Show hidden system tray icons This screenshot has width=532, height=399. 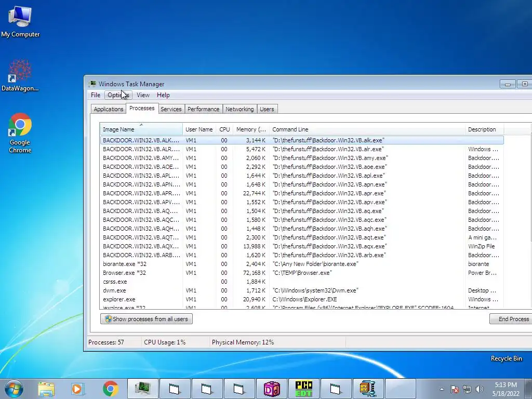[x=442, y=390]
